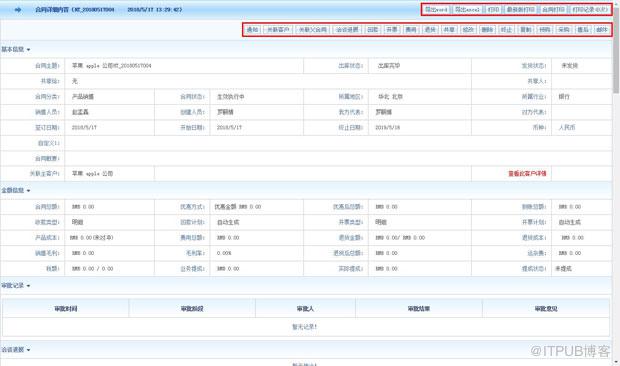The height and width of the screenshot is (366, 620).
Task: Click the 最新版打印 button
Action: [520, 9]
